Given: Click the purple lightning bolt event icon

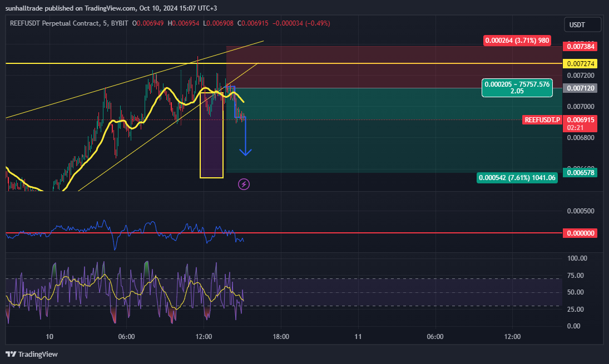Looking at the screenshot, I should click(x=244, y=184).
